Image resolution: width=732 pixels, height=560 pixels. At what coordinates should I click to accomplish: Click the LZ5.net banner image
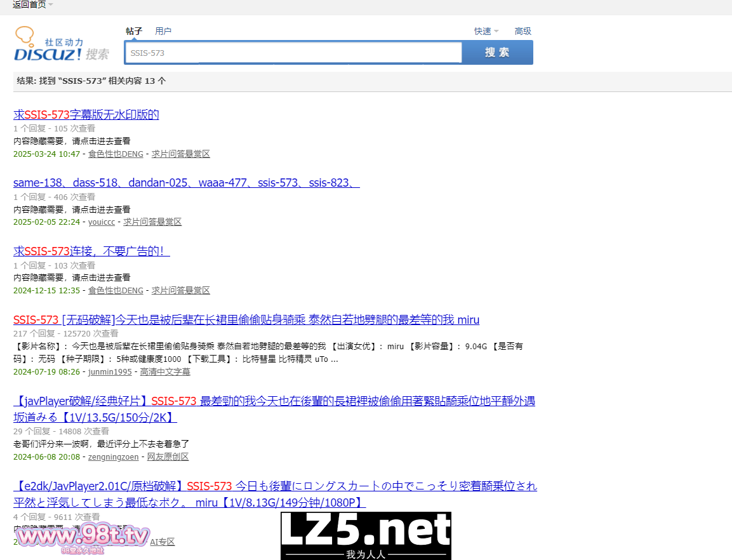[x=366, y=535]
